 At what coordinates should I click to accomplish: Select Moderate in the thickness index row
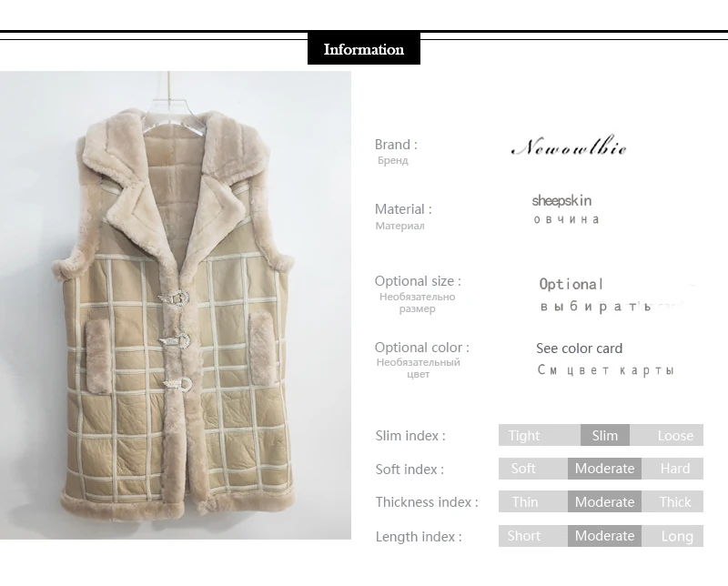(604, 501)
